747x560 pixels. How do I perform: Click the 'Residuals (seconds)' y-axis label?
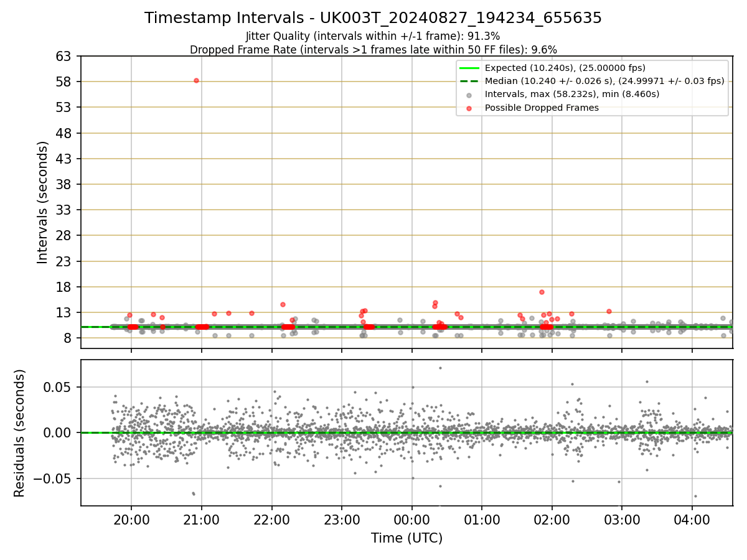pos(19,433)
